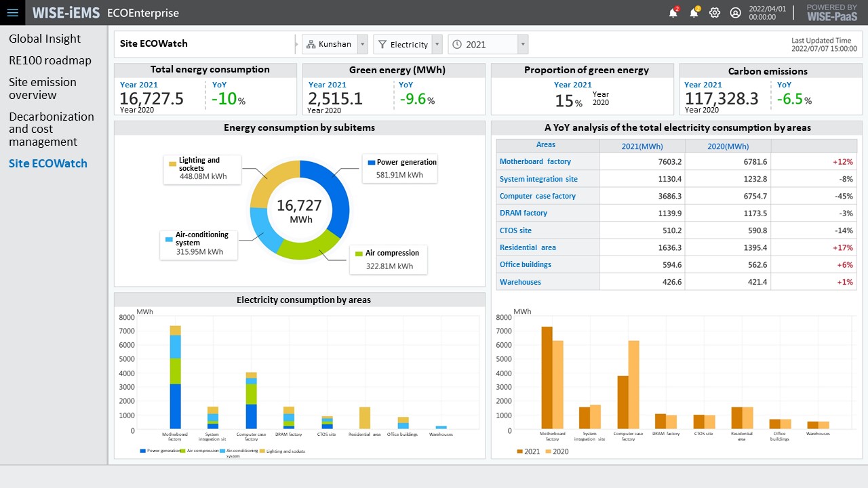Click Residential area in areas table
This screenshot has width=868, height=488.
(528, 247)
